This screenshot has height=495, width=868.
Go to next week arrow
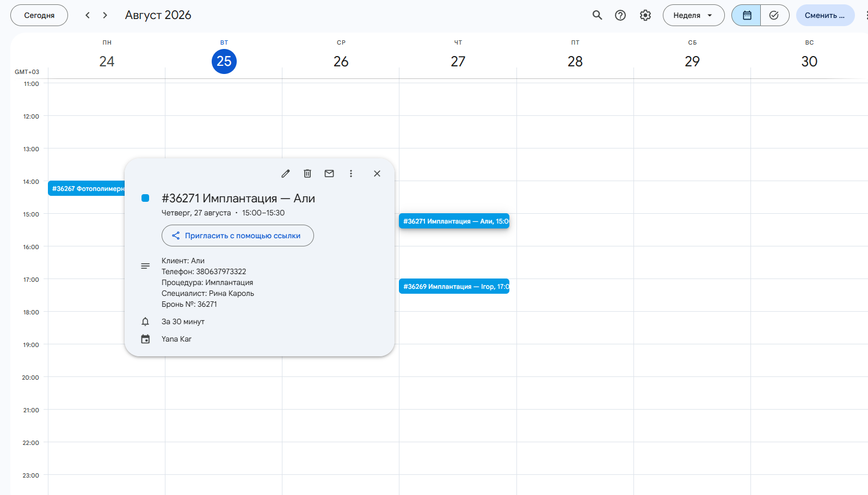click(105, 15)
